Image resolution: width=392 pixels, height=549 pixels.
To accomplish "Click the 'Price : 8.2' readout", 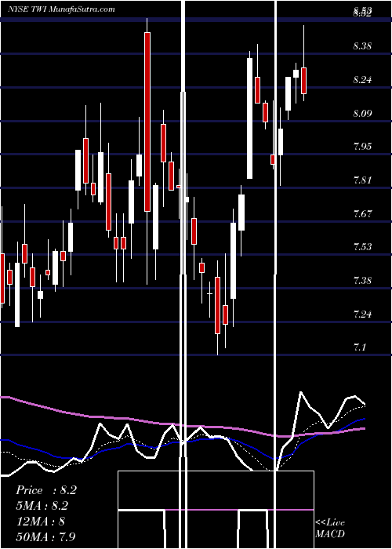I will pyautogui.click(x=45, y=490).
